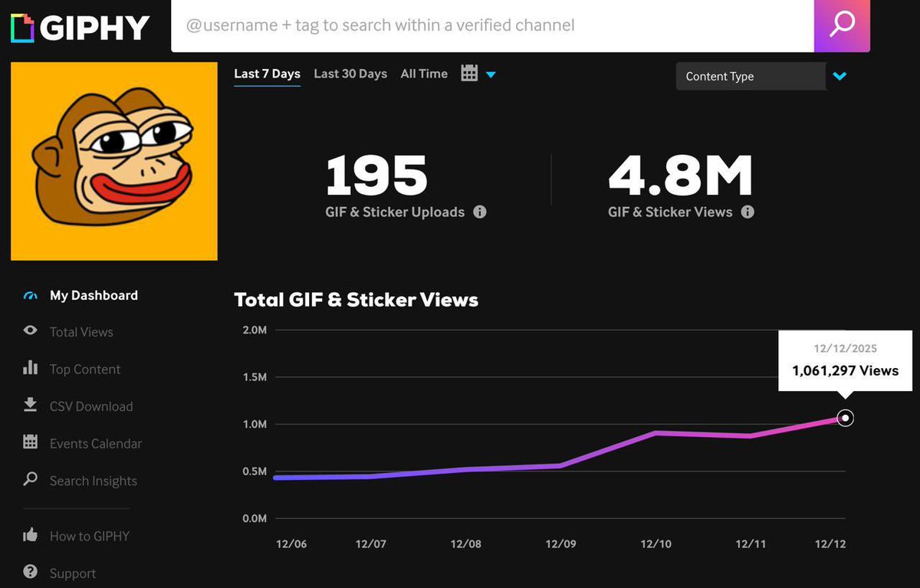Click the 1.0M axis label
The image size is (920, 588).
coord(255,424)
